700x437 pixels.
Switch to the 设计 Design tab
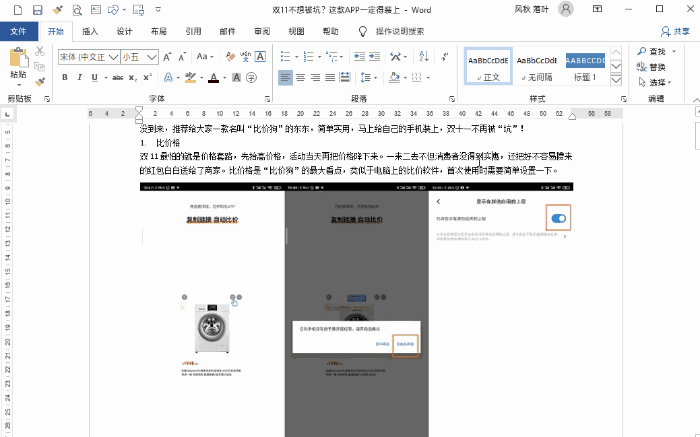[x=124, y=31]
